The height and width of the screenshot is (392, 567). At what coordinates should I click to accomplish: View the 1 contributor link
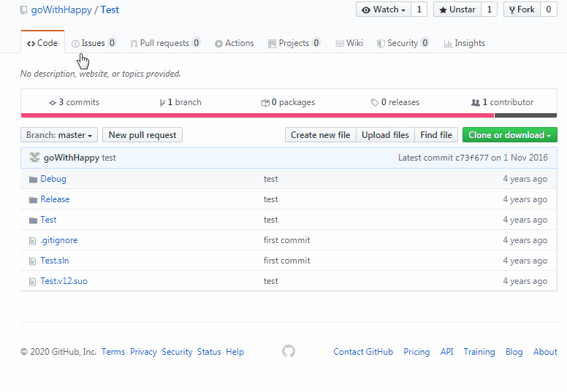coord(502,102)
